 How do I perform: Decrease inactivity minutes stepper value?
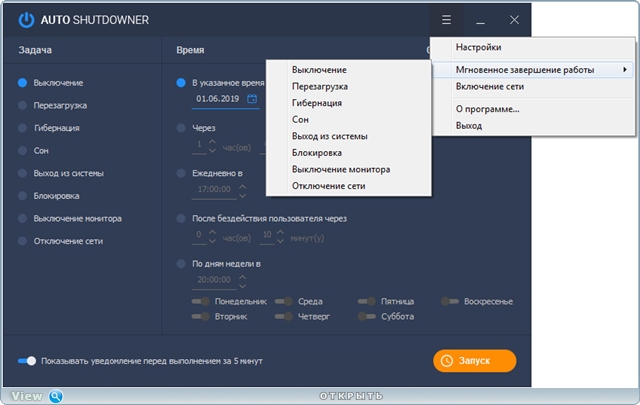pos(280,241)
